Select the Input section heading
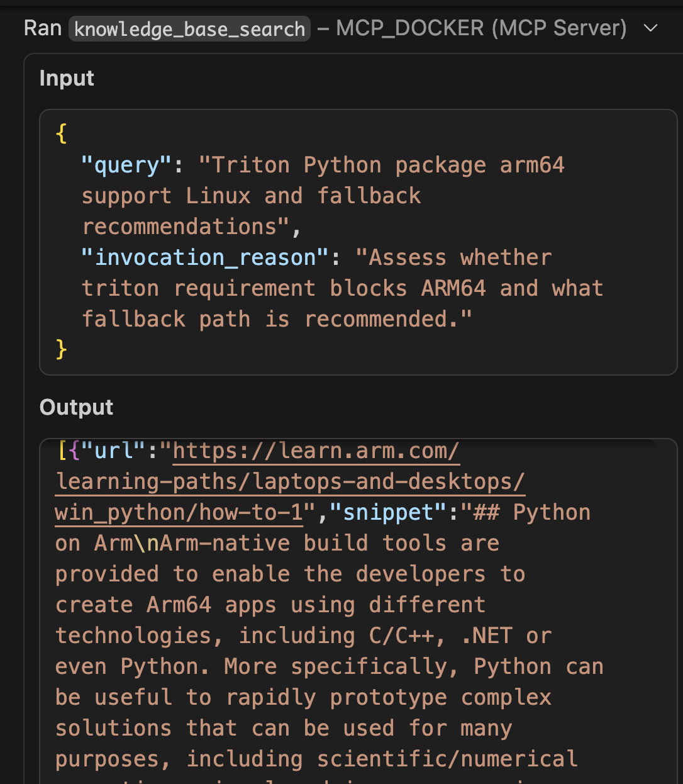This screenshot has height=784, width=683. (66, 78)
